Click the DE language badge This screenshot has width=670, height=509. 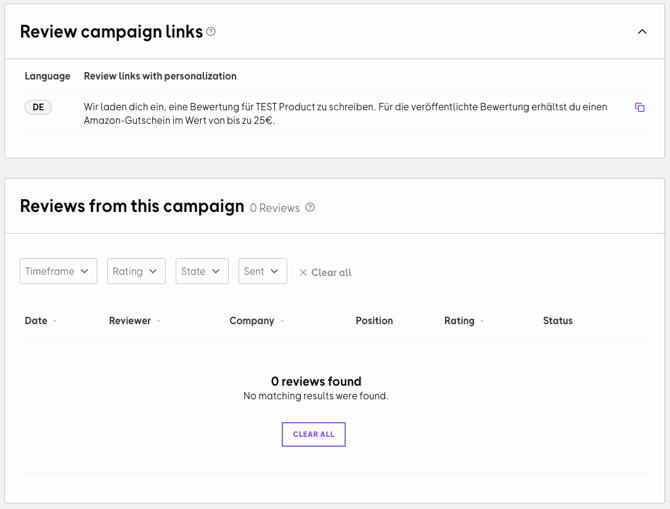pyautogui.click(x=38, y=107)
